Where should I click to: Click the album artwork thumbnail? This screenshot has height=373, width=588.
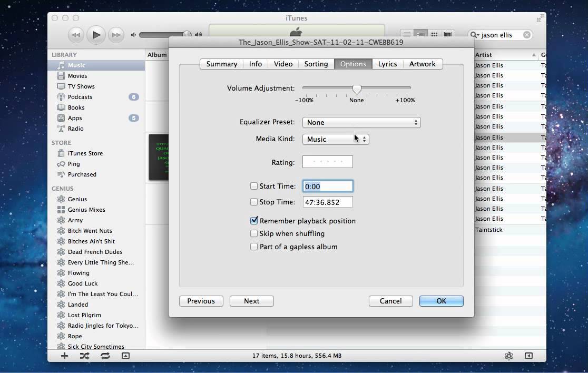coord(159,157)
